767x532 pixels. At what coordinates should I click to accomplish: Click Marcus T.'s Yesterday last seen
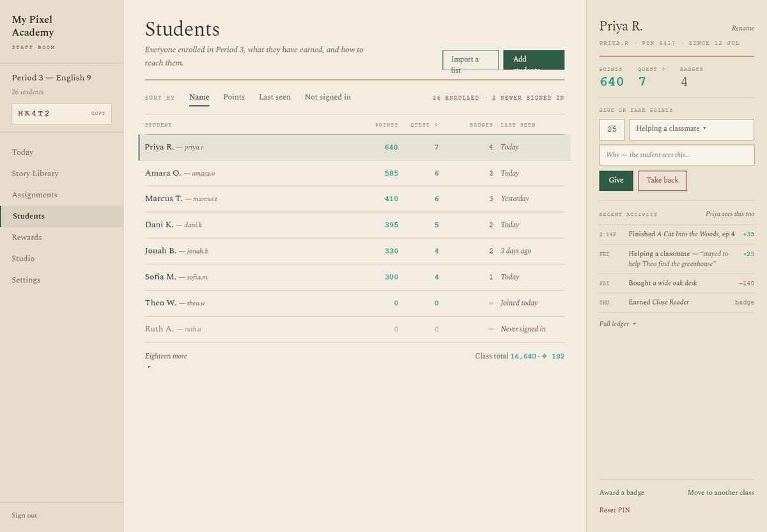click(x=515, y=199)
